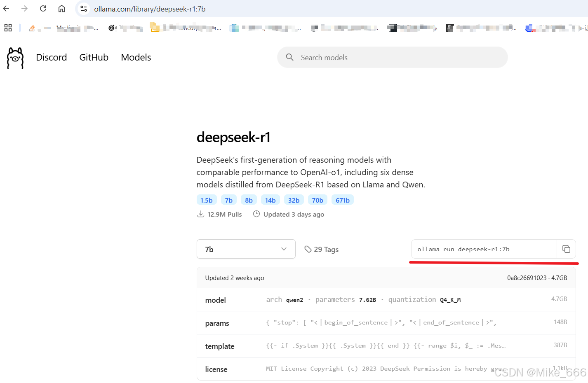Go to the Models page
The width and height of the screenshot is (588, 383).
(x=136, y=57)
